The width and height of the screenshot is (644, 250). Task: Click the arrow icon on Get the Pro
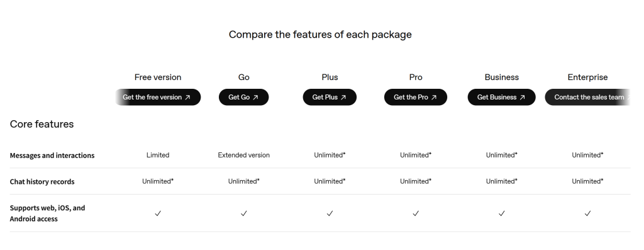click(434, 98)
